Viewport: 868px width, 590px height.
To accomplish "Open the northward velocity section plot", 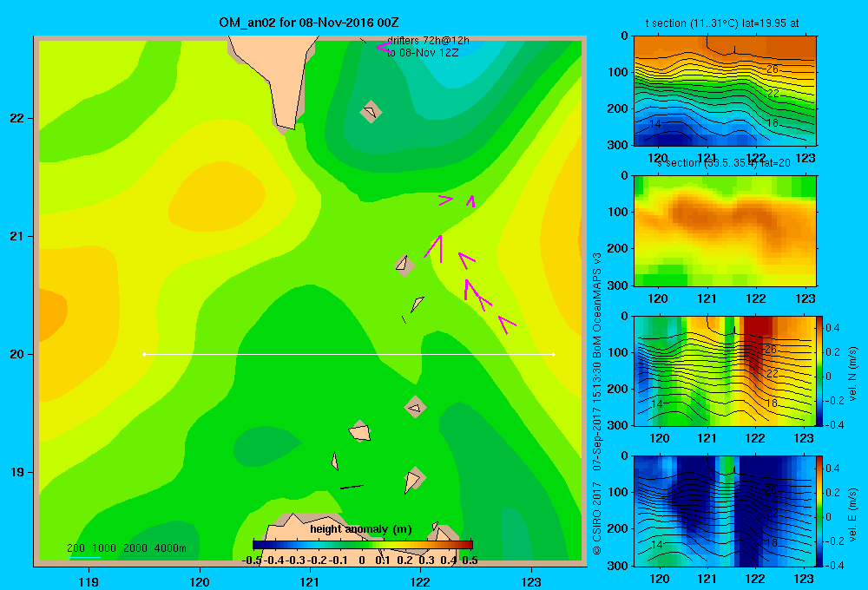I will click(725, 370).
